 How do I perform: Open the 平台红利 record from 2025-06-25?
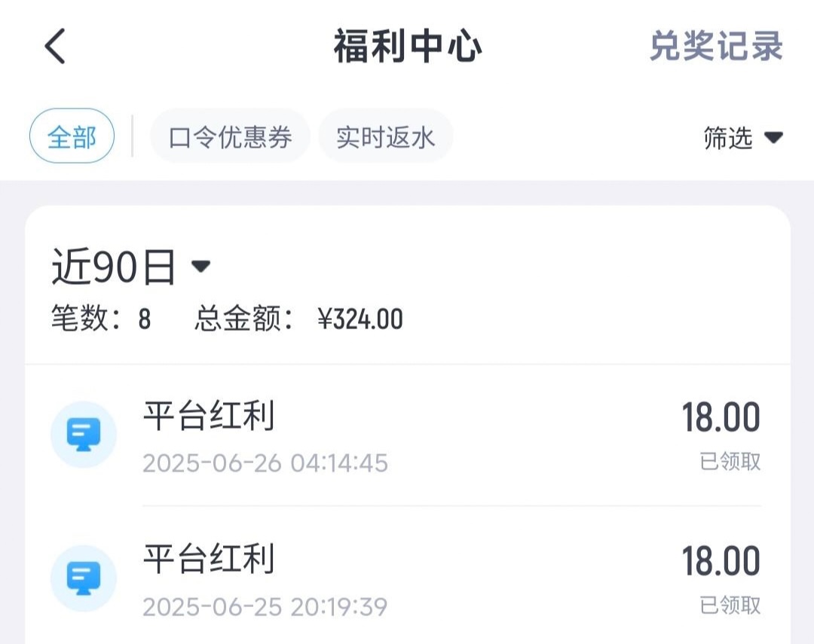click(209, 560)
